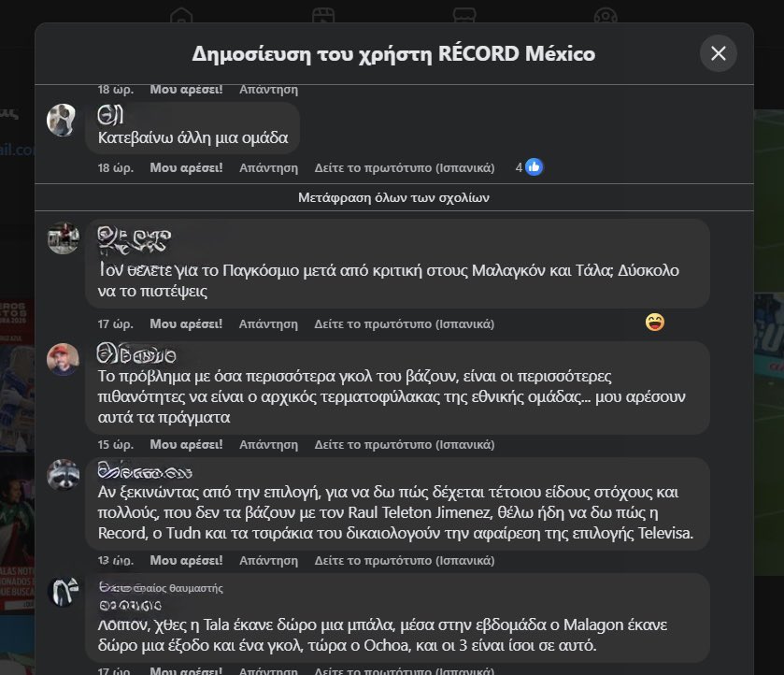Click 'Μετάφραση όλων των σχολίων' link
Viewport: 784px width, 675px height.
coord(393,197)
